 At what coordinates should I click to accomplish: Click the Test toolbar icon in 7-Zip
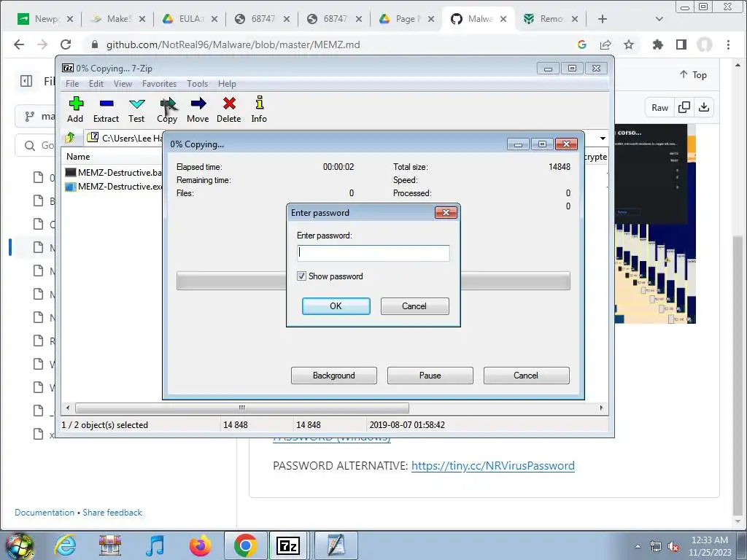pos(136,109)
